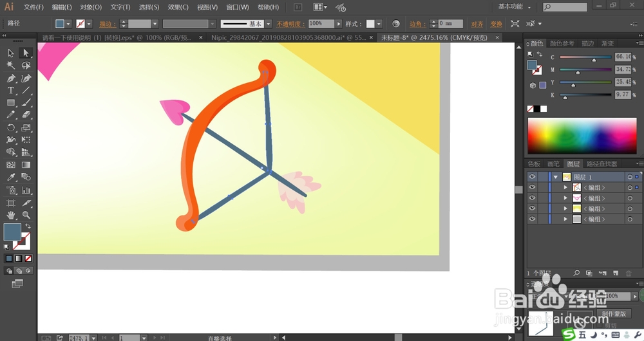Toggle visibility of the fourth 编组 sublayer
Screen dimensions: 644x341
(x=532, y=219)
